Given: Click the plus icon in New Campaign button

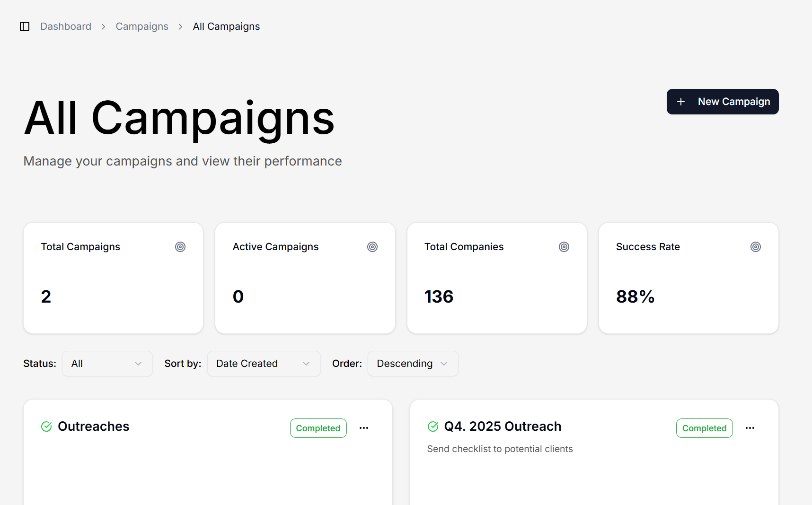Looking at the screenshot, I should (681, 102).
